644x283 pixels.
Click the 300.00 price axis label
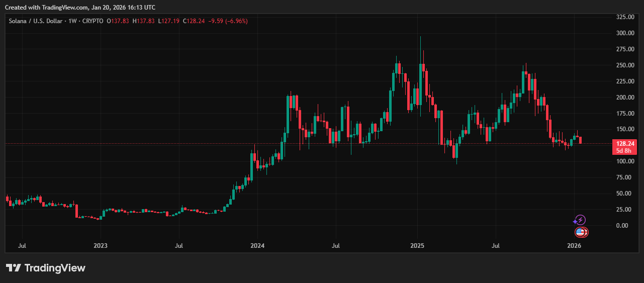pyautogui.click(x=625, y=33)
